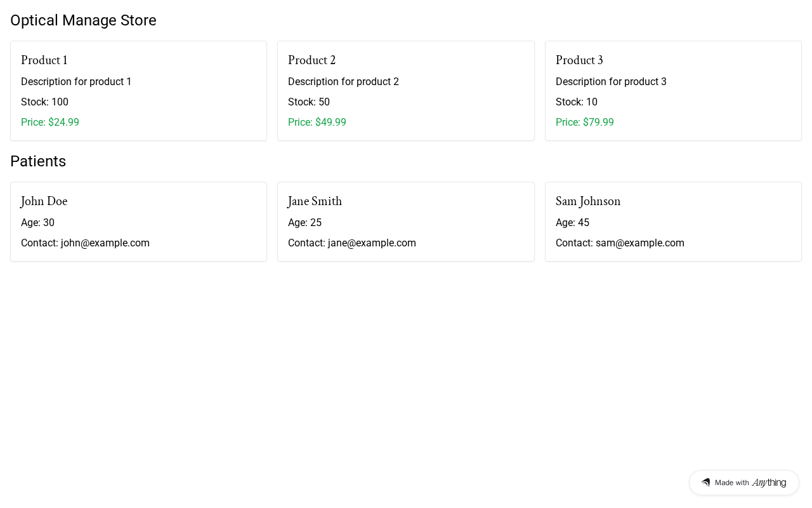Click Description for product 2 text
The width and height of the screenshot is (812, 508).
pos(343,82)
